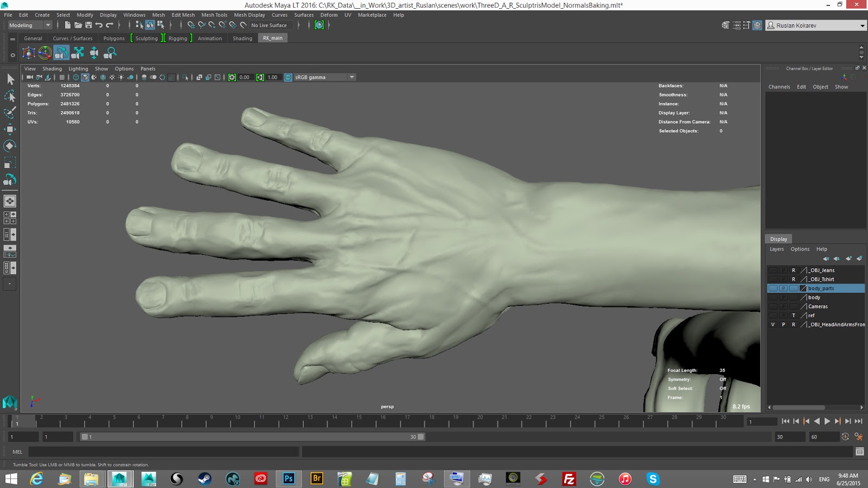868x488 pixels.
Task: Choose the Rotate tool in Tool Box
Action: click(10, 146)
